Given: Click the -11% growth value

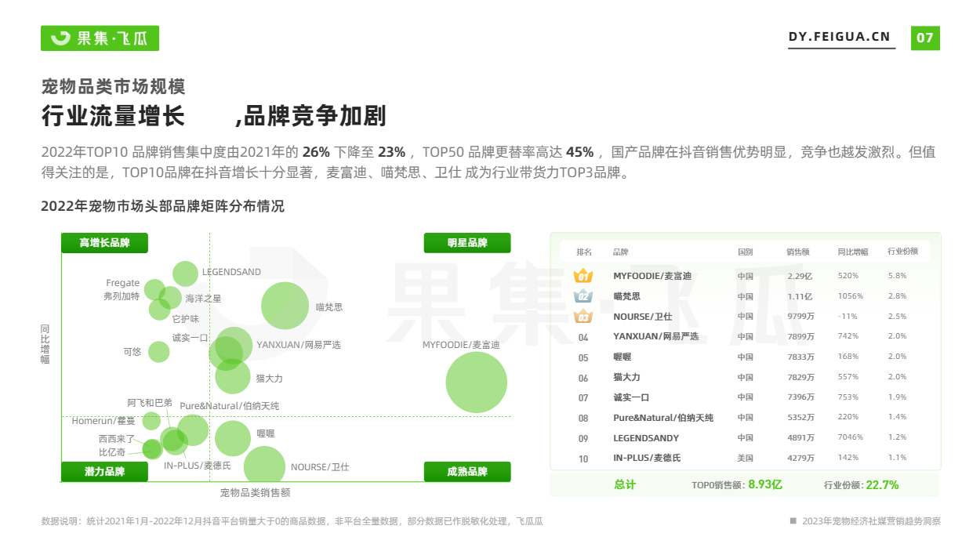Looking at the screenshot, I should (x=848, y=317).
